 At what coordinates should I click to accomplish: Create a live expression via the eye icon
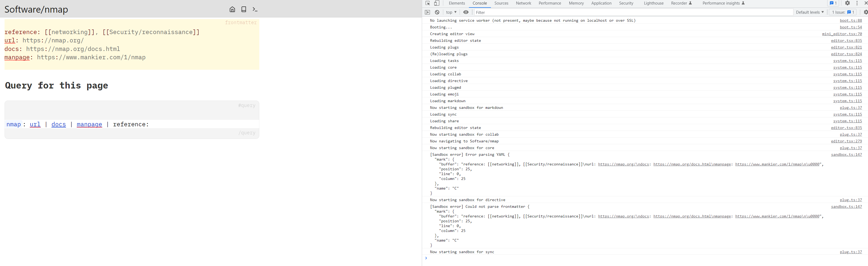tap(466, 12)
